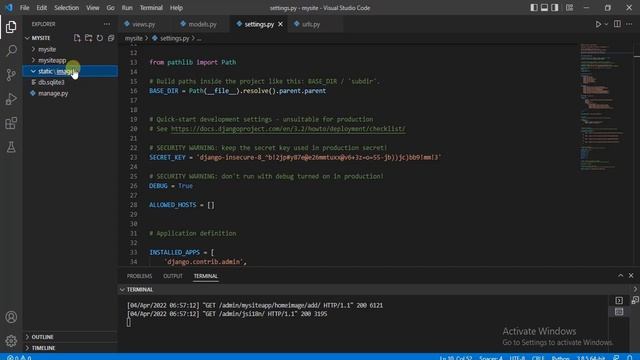This screenshot has width=640, height=360.
Task: Switch to the OUTPUT panel tab
Action: click(173, 276)
